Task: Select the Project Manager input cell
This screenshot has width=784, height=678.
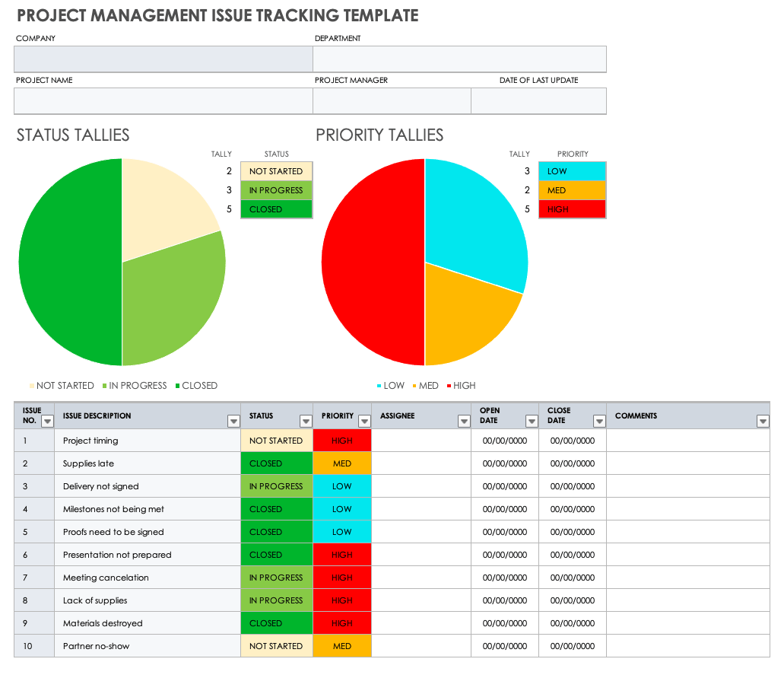Action: click(x=392, y=100)
